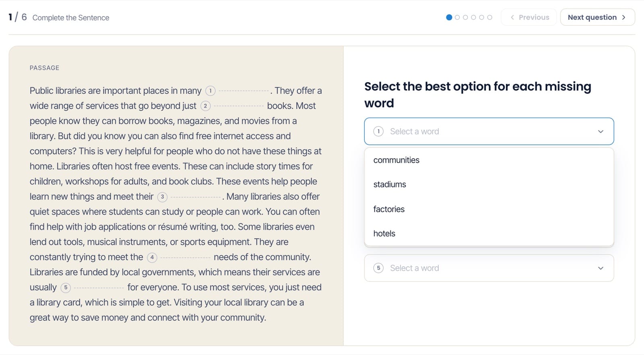
Task: Select the first progress dot
Action: (449, 17)
